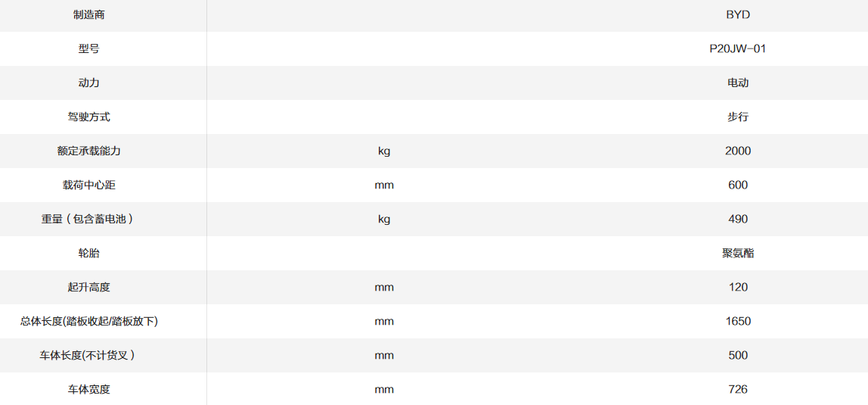Select the 1650 overall length value
This screenshot has height=405, width=868.
tap(737, 321)
